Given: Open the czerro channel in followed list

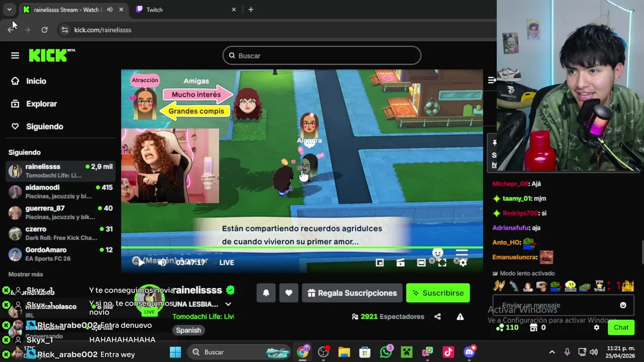Looking at the screenshot, I should tap(60, 233).
